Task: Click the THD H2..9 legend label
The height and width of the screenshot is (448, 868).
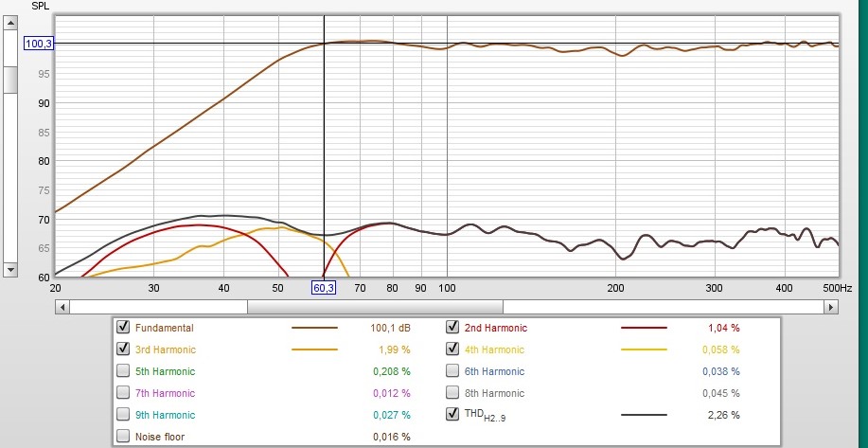Action: pos(485,416)
